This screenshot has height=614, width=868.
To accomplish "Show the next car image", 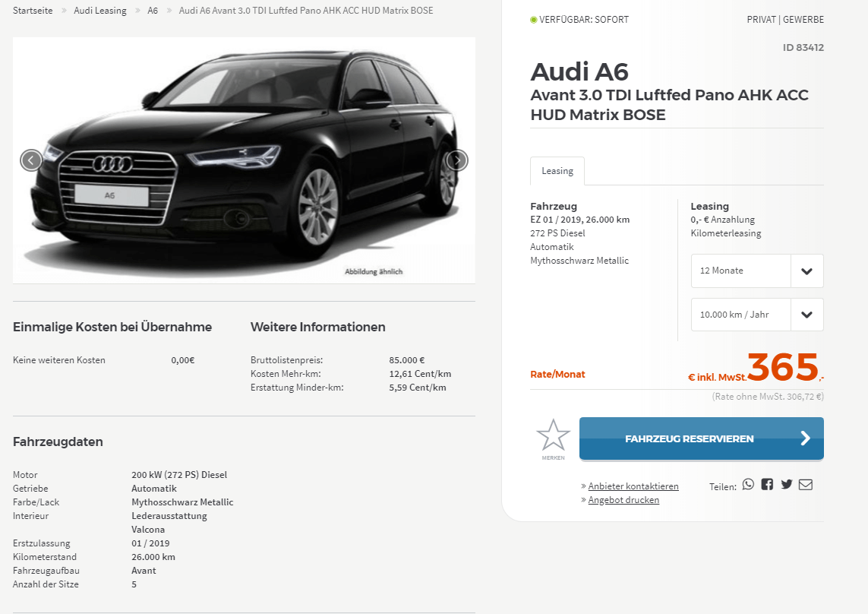I will [457, 160].
